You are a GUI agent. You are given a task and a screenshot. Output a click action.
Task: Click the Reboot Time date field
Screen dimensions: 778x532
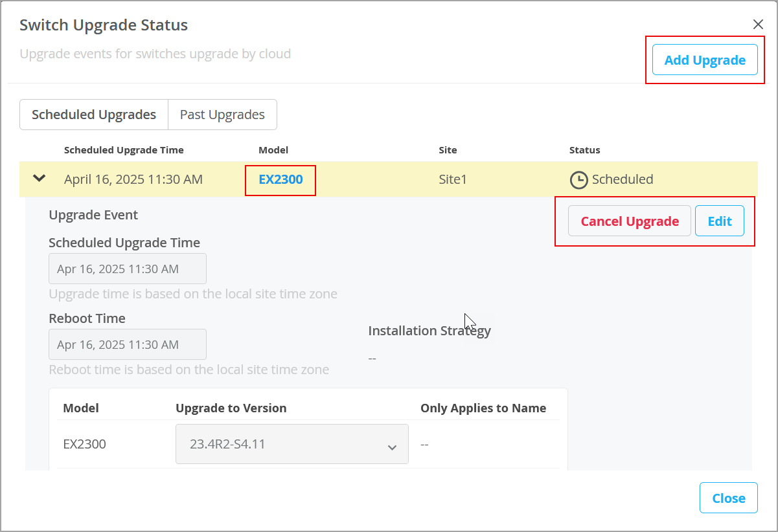pyautogui.click(x=128, y=344)
